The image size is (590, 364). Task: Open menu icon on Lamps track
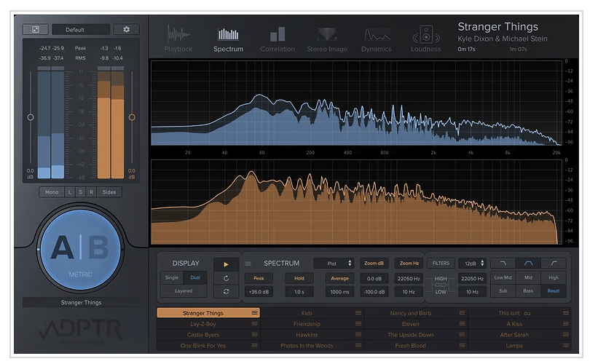[x=566, y=346]
